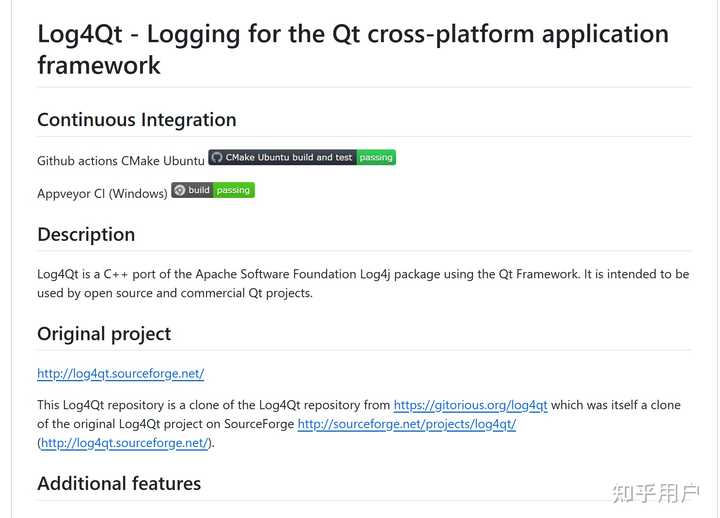Click the log4qt.sourceforge.net link in parentheses
Viewport: 720px width, 518px height.
point(125,443)
